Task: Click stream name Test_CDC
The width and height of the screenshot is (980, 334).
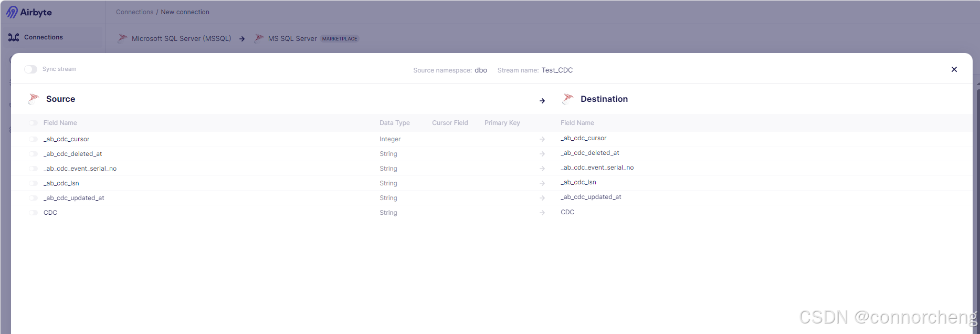Action: (557, 70)
